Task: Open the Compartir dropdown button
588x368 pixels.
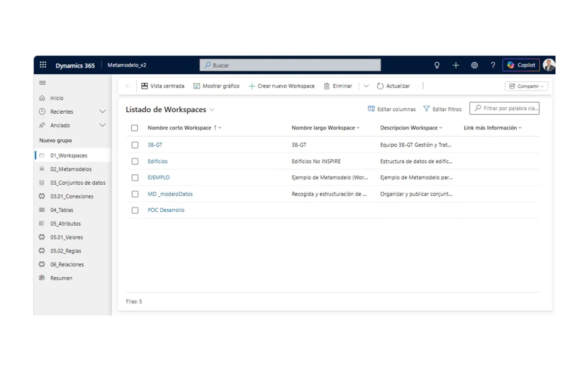Action: click(526, 86)
